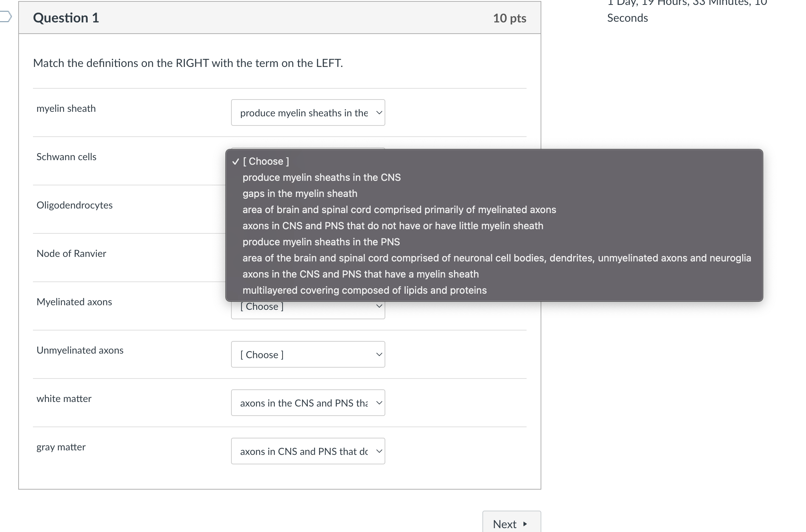Expand the Myelinated axons Choose dropdown
This screenshot has width=806, height=532.
[308, 309]
